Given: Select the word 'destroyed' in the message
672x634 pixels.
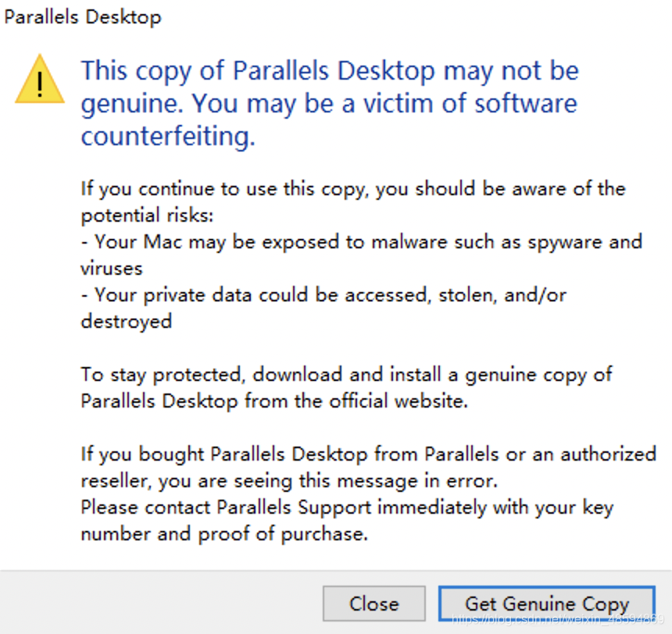Looking at the screenshot, I should tap(127, 322).
